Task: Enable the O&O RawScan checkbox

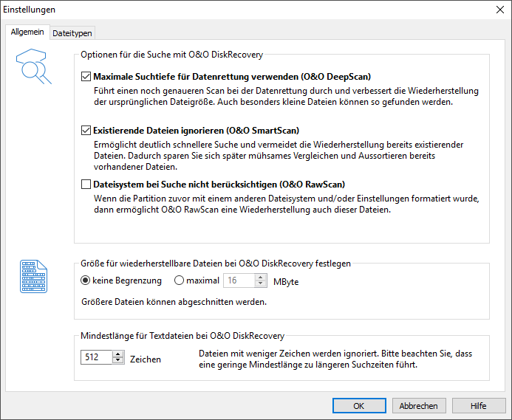Action: pyautogui.click(x=86, y=185)
